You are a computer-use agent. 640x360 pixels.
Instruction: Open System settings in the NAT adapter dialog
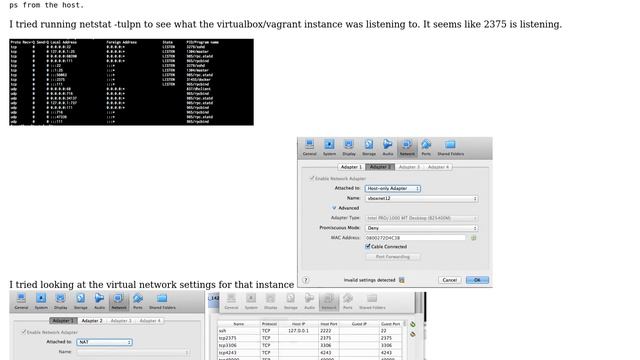(41, 301)
